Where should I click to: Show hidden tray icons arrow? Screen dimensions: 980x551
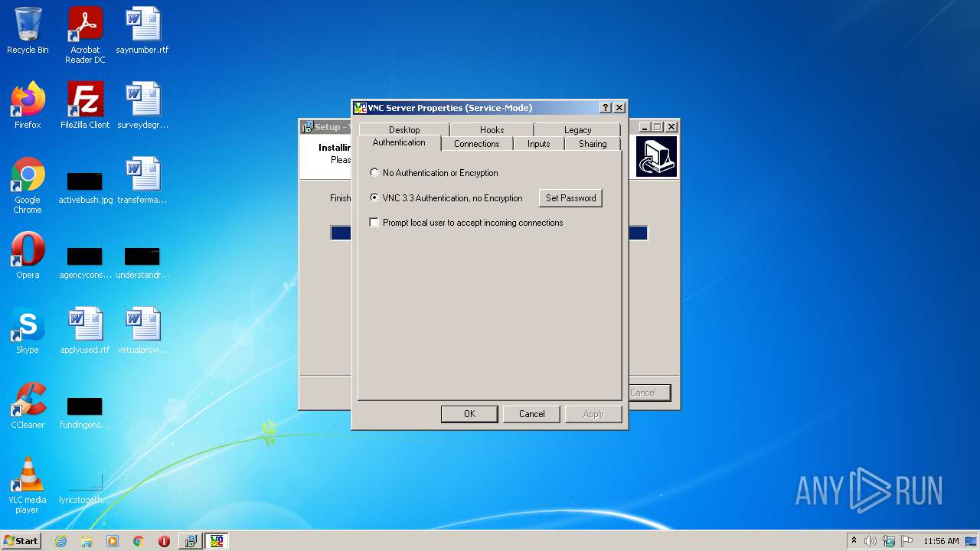[854, 541]
